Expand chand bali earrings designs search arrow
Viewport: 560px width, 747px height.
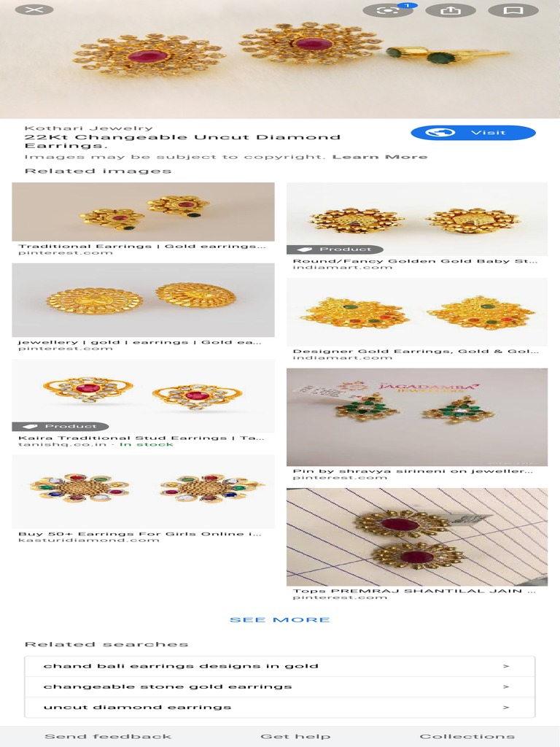506,666
